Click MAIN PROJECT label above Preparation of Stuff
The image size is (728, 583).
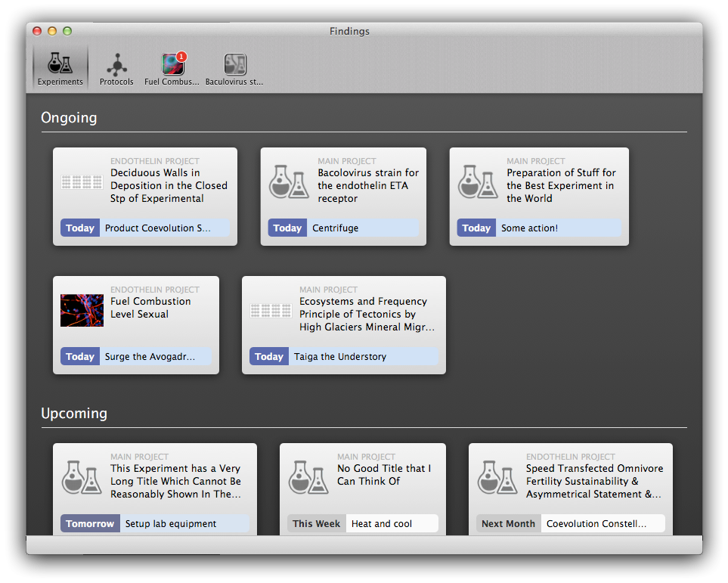pos(536,161)
